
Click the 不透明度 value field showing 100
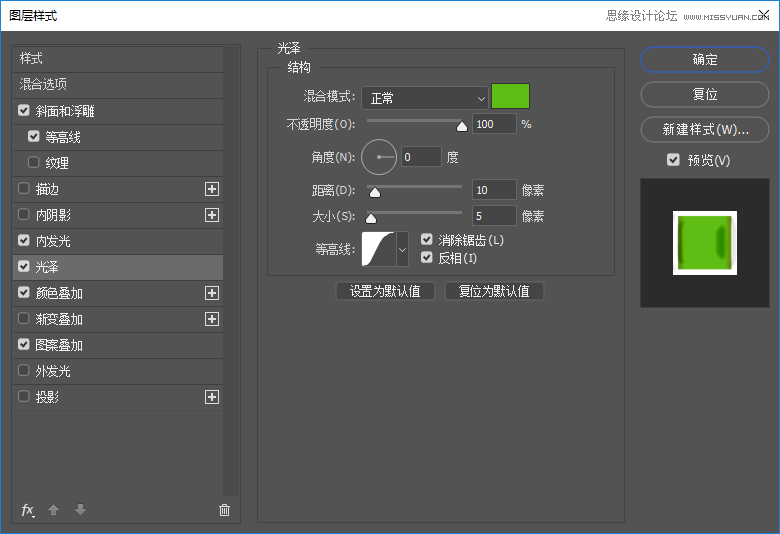point(494,124)
